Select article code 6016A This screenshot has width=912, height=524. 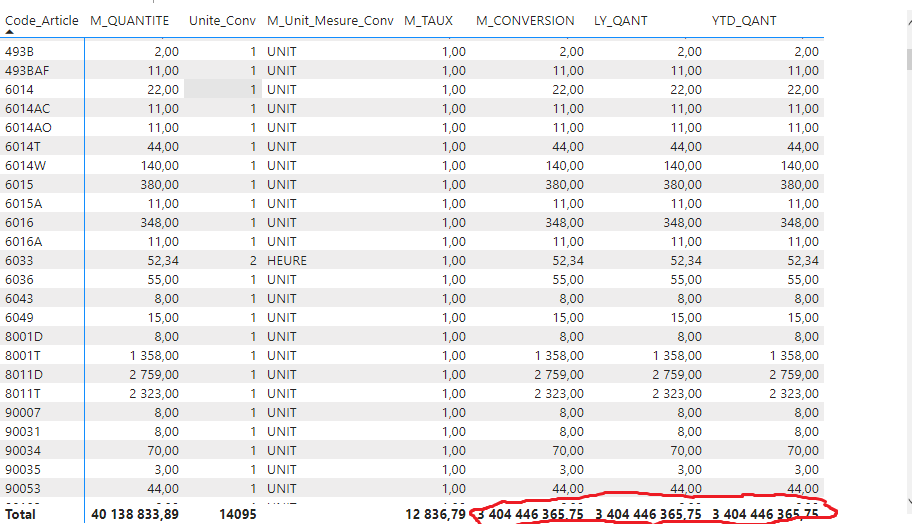tap(23, 241)
